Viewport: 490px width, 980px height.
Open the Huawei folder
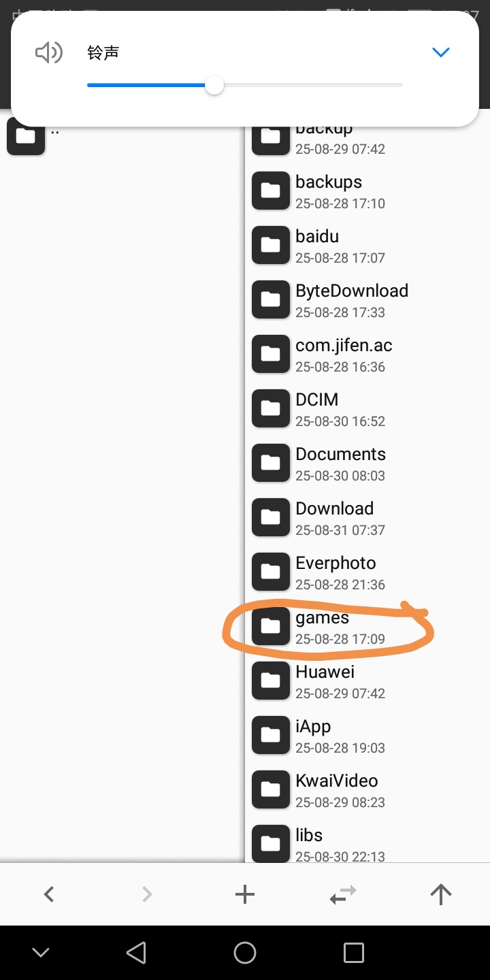point(367,681)
